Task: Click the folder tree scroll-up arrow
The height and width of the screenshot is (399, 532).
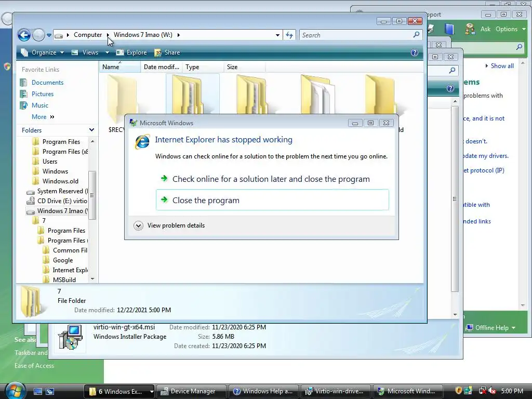Action: [92, 141]
